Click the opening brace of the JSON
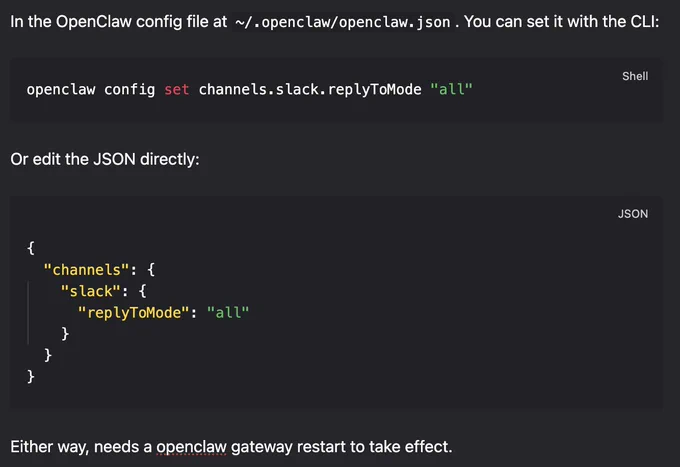680x467 pixels. [x=31, y=248]
